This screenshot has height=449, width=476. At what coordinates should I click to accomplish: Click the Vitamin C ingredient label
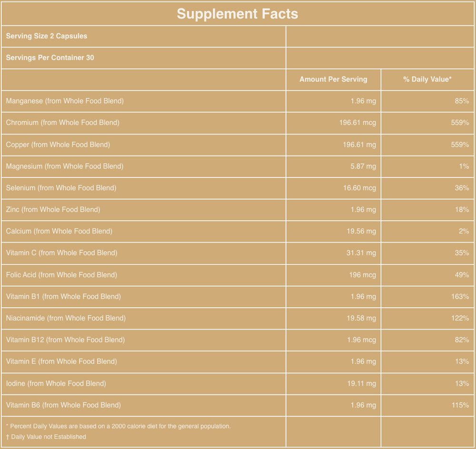pos(61,253)
